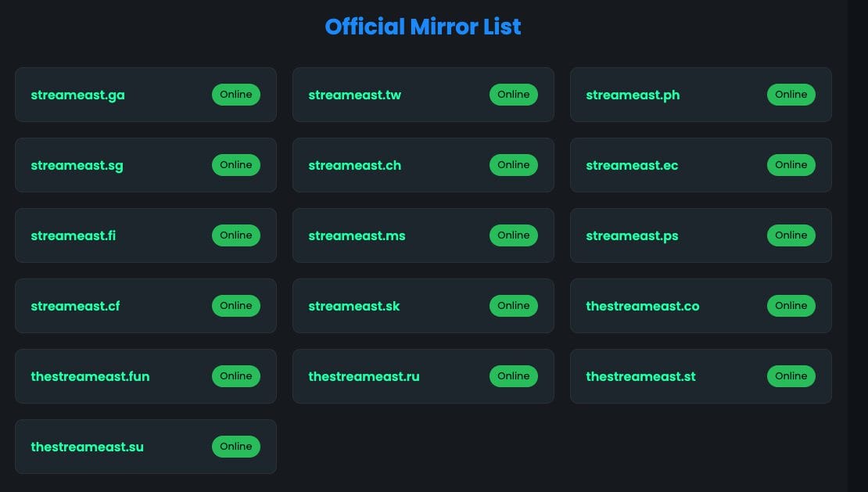
Task: Open the thestreameast.su mirror link
Action: pos(88,447)
